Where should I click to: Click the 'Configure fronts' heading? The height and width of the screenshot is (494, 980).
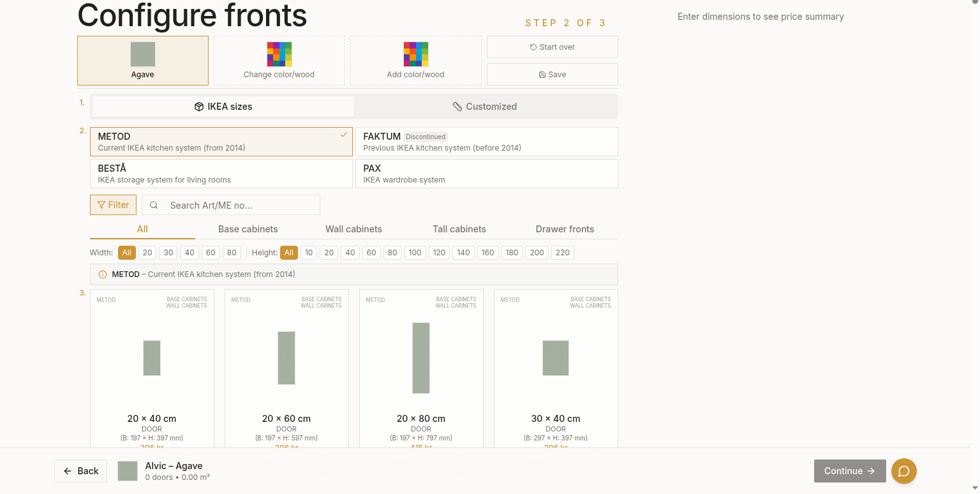[x=192, y=15]
